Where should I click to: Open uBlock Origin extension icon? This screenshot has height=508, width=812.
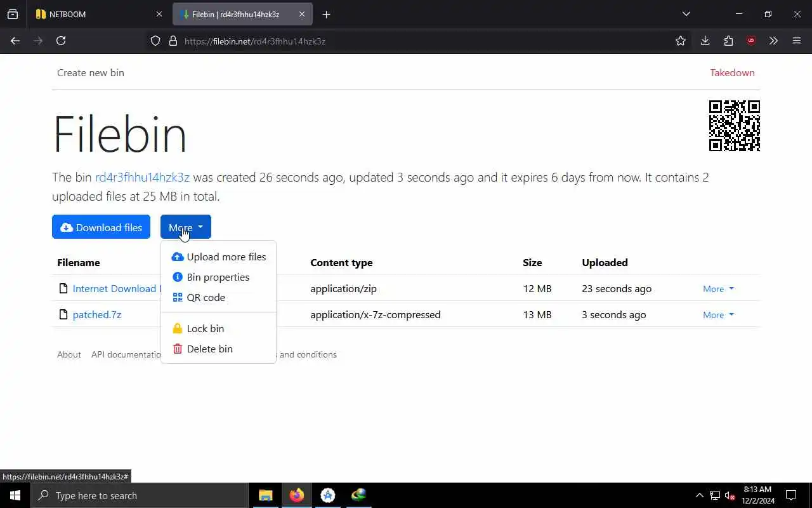[x=751, y=41]
